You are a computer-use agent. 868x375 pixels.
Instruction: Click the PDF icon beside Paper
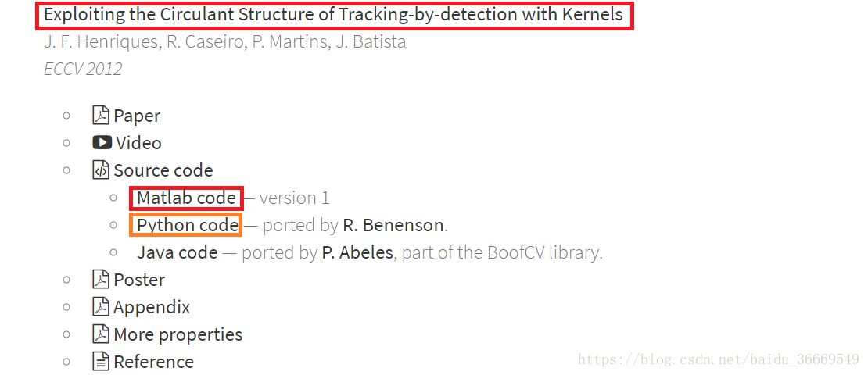tap(101, 116)
